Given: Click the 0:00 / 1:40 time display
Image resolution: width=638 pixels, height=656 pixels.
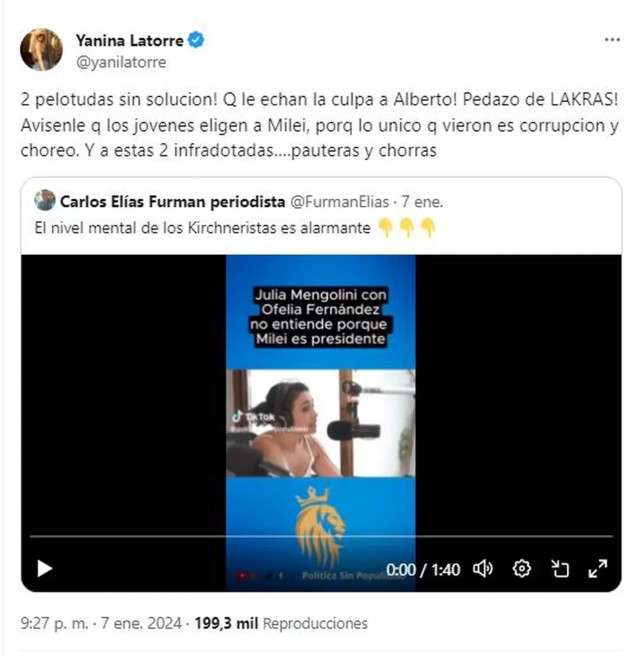Looking at the screenshot, I should coord(423,569).
